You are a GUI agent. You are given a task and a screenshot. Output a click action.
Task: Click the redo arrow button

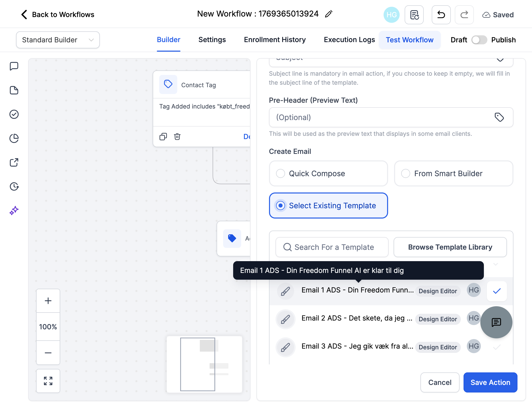464,15
